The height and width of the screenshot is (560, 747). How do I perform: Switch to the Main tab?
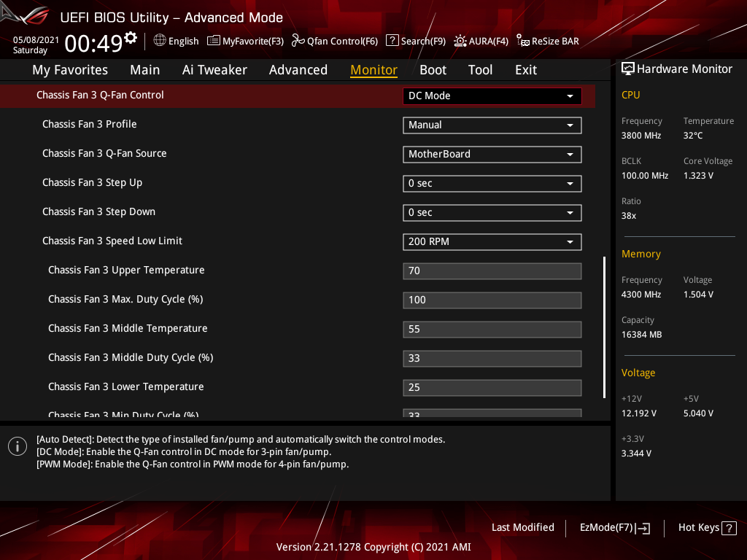pyautogui.click(x=145, y=70)
